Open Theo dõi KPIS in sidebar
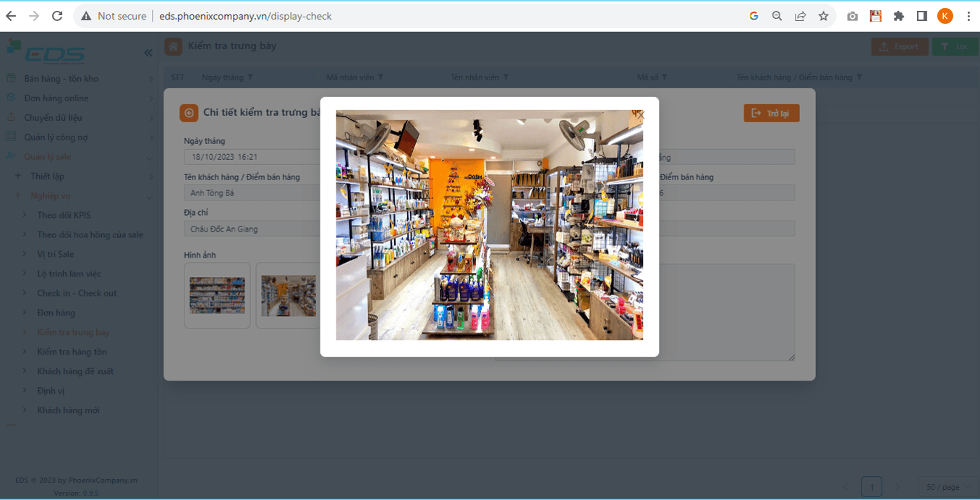Screen dimensions: 980x500 click(x=64, y=216)
